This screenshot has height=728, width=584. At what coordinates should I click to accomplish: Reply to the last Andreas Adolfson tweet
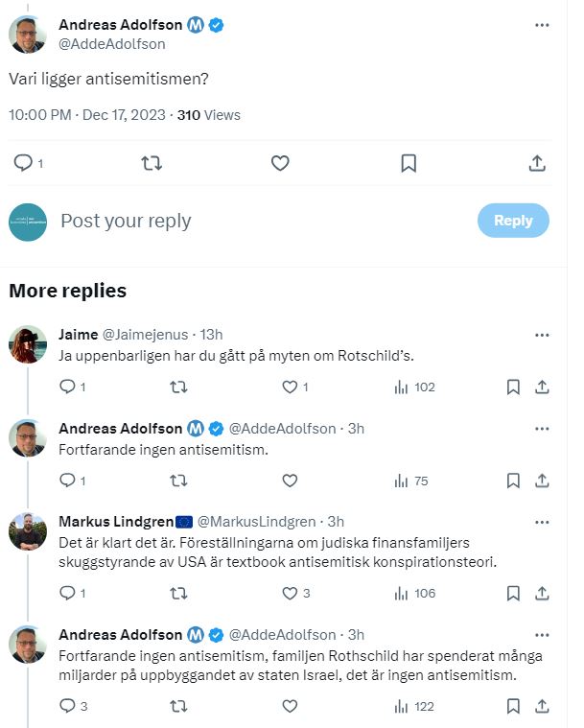pos(68,707)
